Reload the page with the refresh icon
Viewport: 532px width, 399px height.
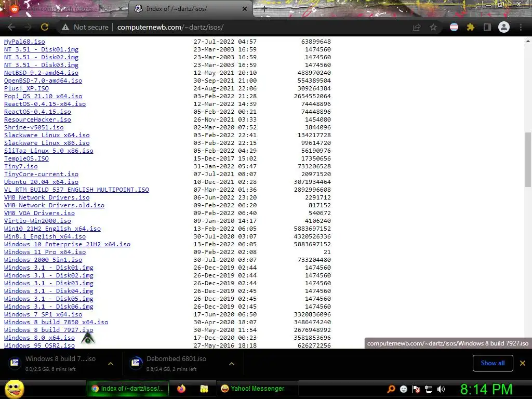pyautogui.click(x=45, y=27)
